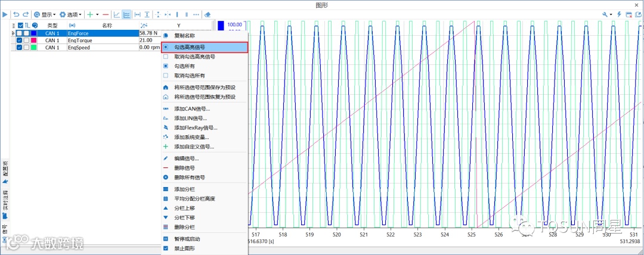Click the blue play button in toolbar
Screen dimensions: 644x255
tap(5, 14)
